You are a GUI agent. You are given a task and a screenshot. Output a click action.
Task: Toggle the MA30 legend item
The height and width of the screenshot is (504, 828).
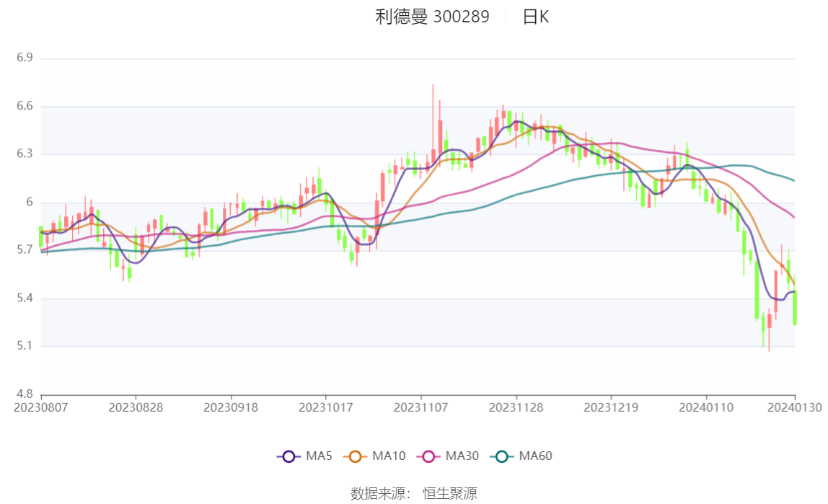[x=448, y=456]
